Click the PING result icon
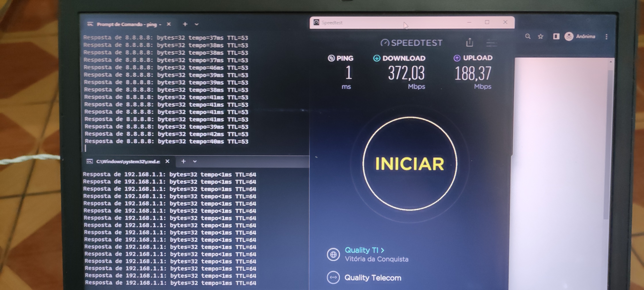The height and width of the screenshot is (290, 644). [331, 58]
